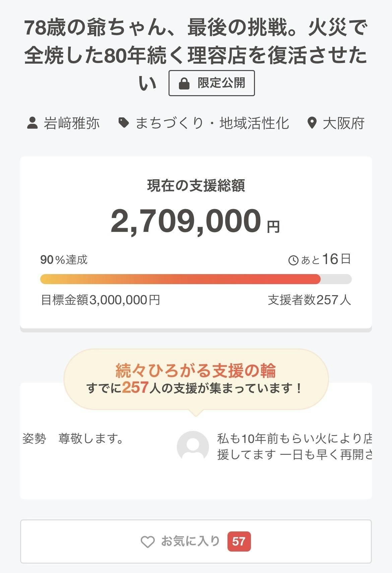The height and width of the screenshot is (573, 392).
Task: Open the まちづくり・地域活性化 category link
Action: [212, 123]
